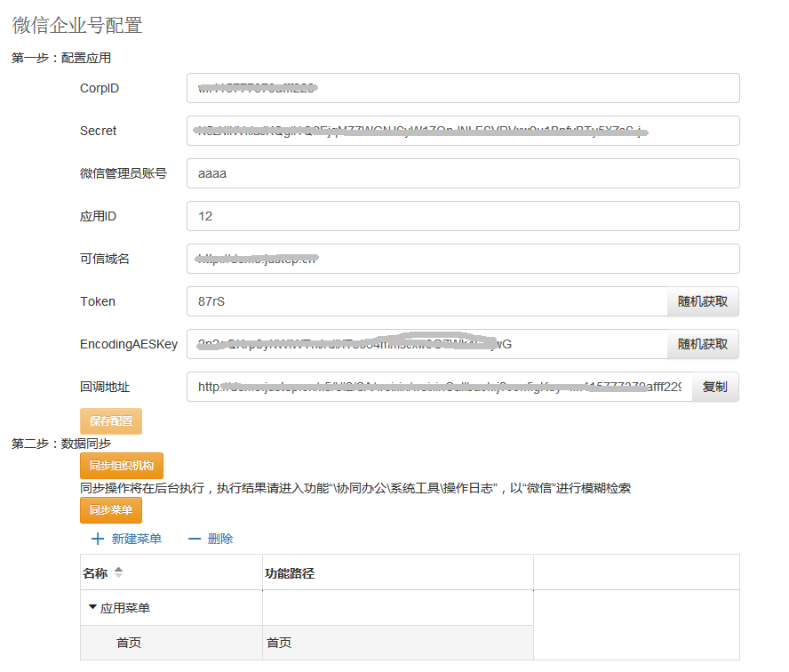Focus the 回调地址 input field
The width and height of the screenshot is (789, 672).
point(440,387)
